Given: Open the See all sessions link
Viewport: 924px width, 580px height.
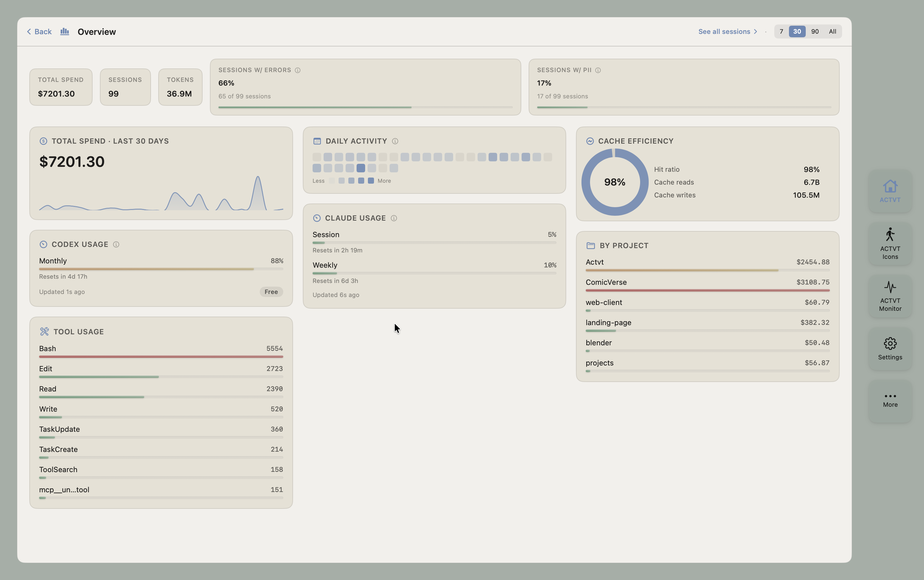Looking at the screenshot, I should coord(728,31).
